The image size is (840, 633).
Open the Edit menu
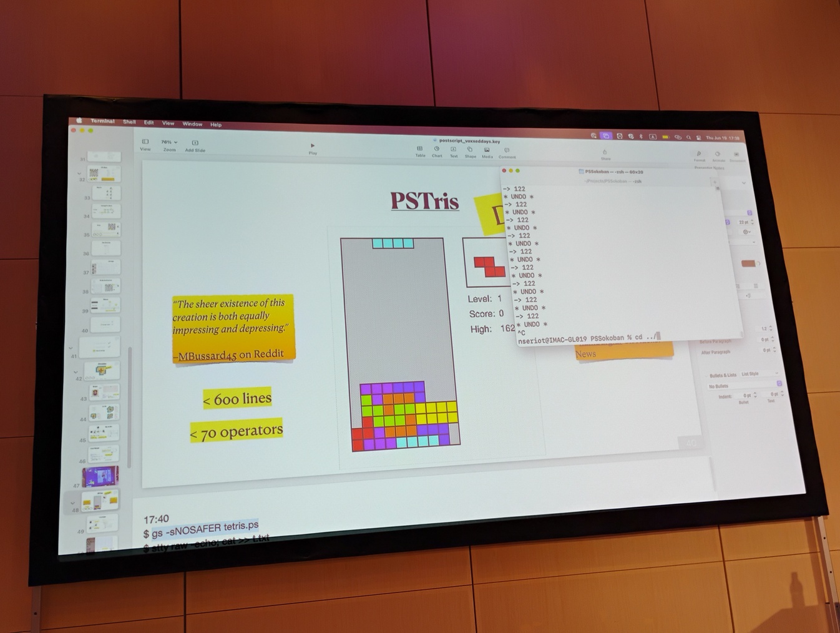click(x=149, y=122)
